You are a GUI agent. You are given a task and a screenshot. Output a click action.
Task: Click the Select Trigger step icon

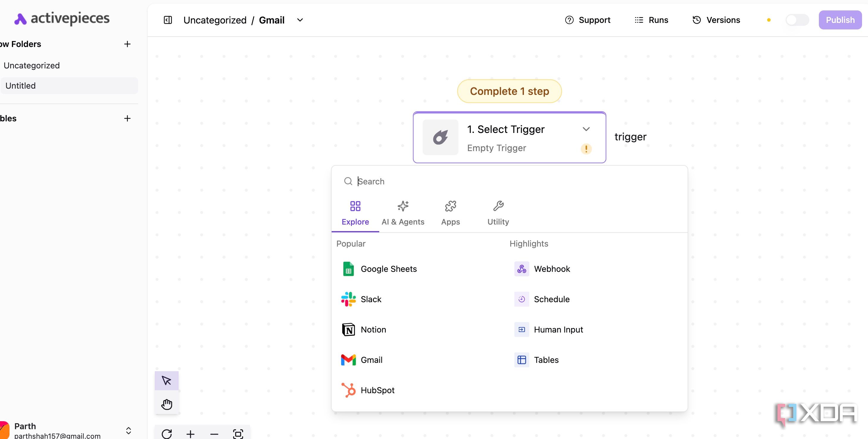(x=441, y=137)
